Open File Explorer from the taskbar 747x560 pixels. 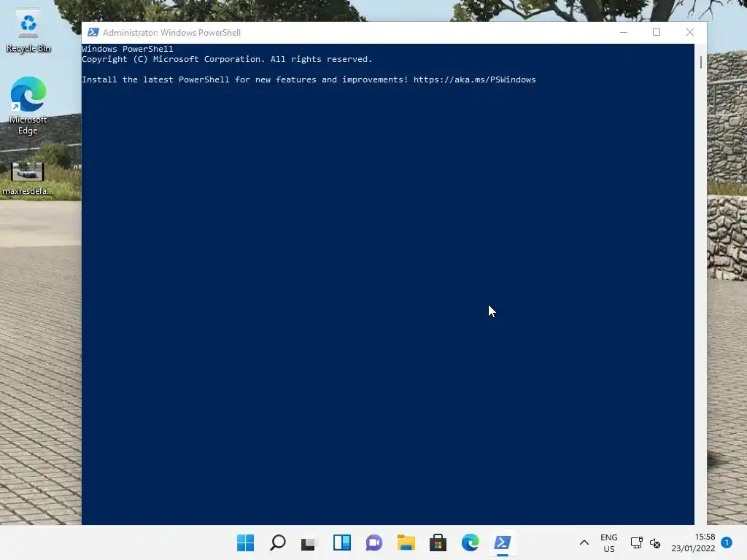pyautogui.click(x=406, y=542)
